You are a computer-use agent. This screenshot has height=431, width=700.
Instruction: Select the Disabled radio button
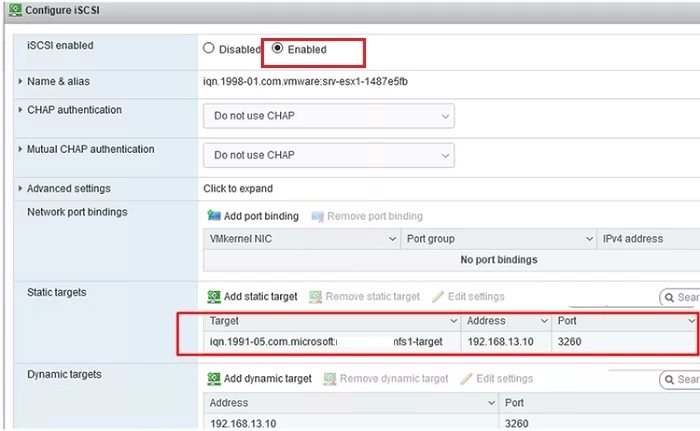[x=208, y=48]
